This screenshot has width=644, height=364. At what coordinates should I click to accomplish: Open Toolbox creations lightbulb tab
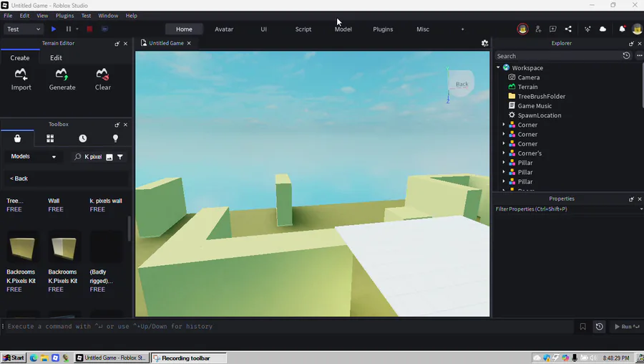pos(115,138)
